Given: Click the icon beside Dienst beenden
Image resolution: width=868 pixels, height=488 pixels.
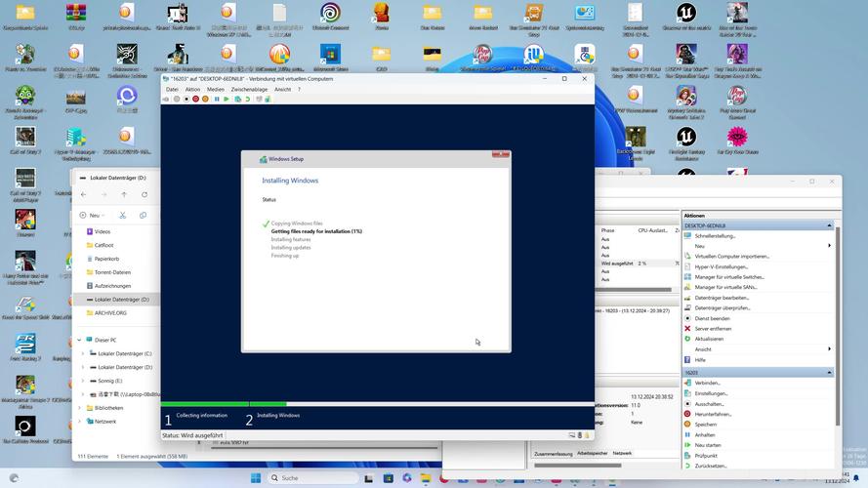Looking at the screenshot, I should 687,318.
